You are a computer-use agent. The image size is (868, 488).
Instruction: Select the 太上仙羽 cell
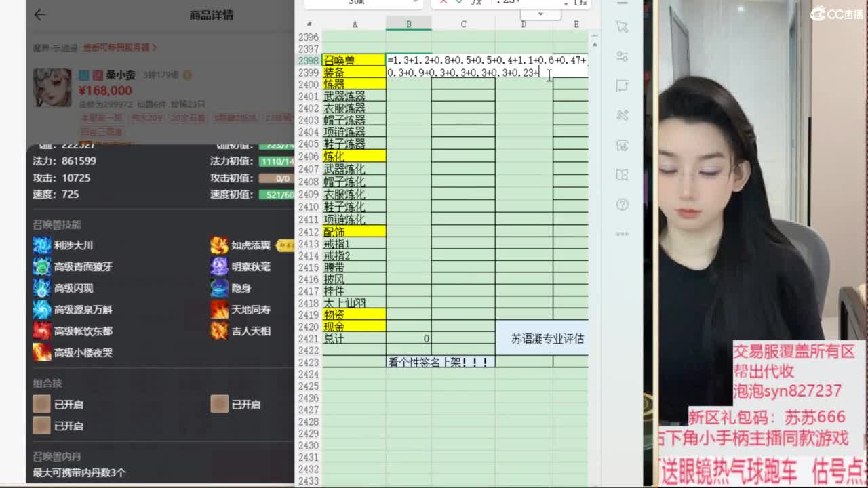(354, 303)
